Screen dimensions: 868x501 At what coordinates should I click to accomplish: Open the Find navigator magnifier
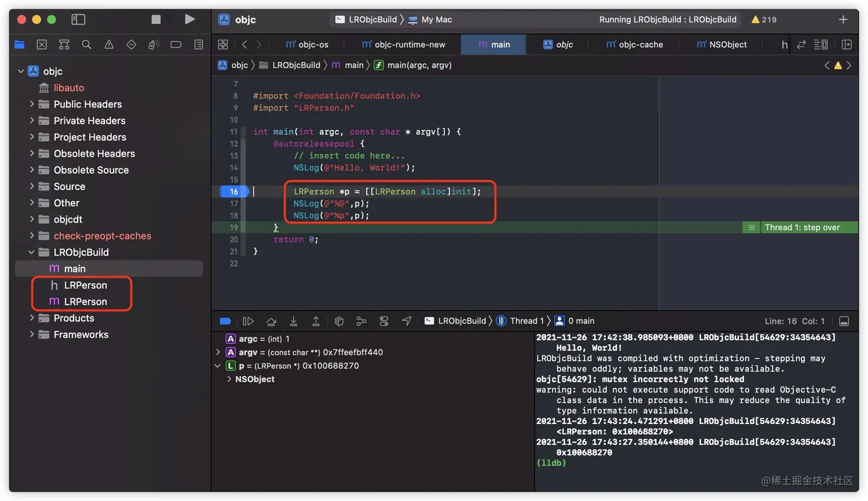[x=87, y=44]
